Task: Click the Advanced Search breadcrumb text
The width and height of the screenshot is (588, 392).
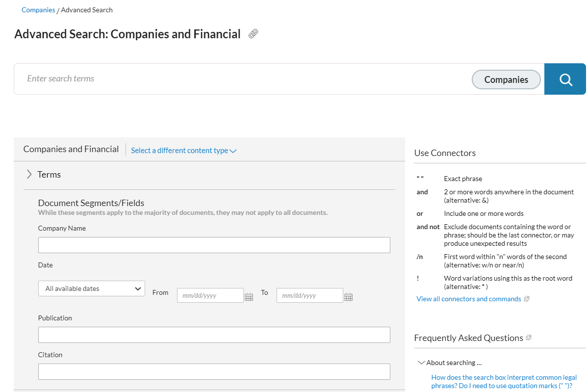Action: pos(87,10)
